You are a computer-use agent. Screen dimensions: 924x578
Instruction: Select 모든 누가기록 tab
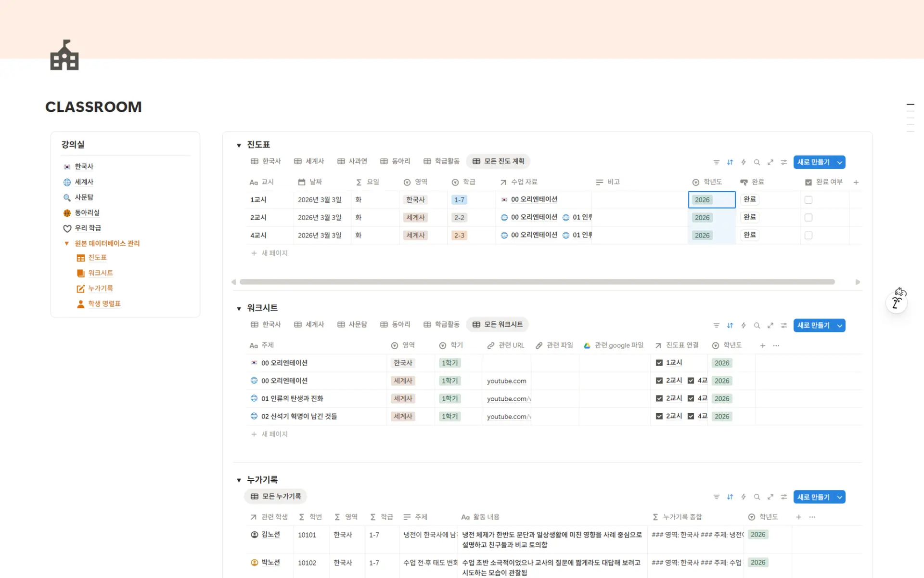pyautogui.click(x=276, y=496)
